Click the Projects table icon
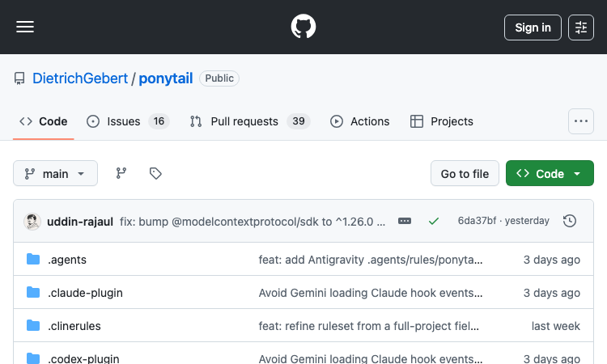 tap(417, 121)
